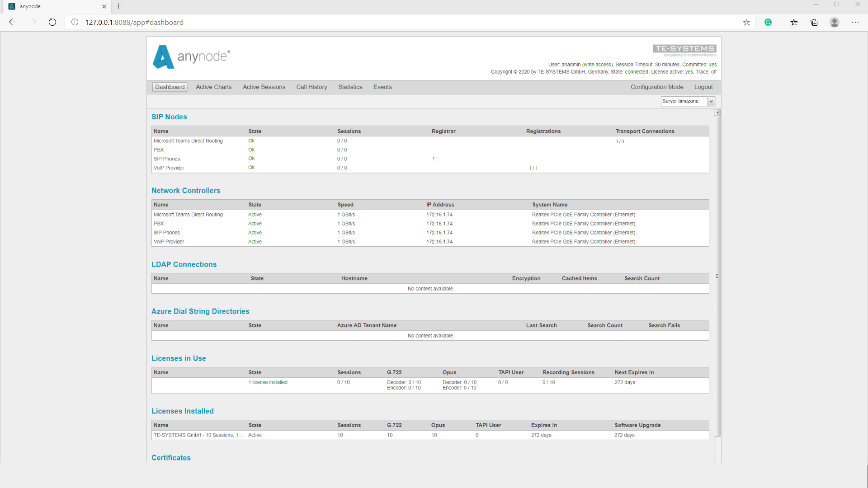This screenshot has width=868, height=488.
Task: Click SIP Phones row in SIP Nodes
Action: (x=430, y=159)
